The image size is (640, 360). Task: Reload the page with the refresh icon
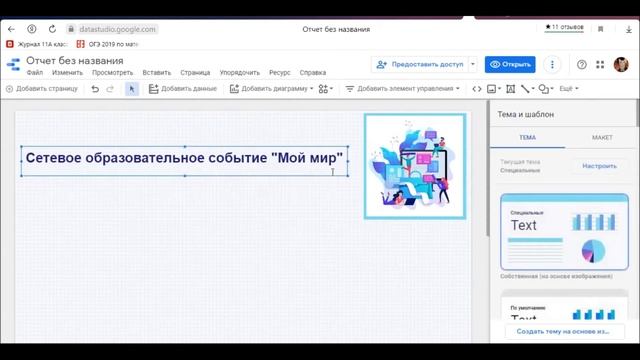(52, 29)
